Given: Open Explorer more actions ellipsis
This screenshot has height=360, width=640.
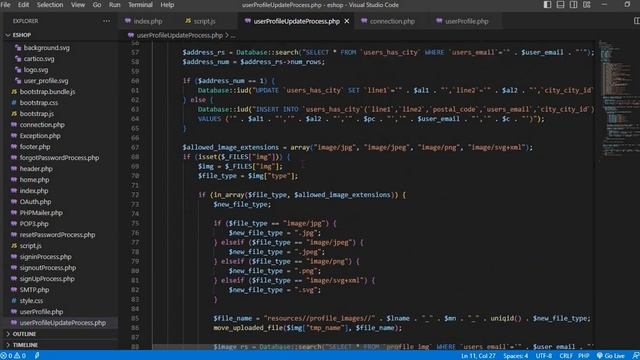Looking at the screenshot, I should 106,21.
